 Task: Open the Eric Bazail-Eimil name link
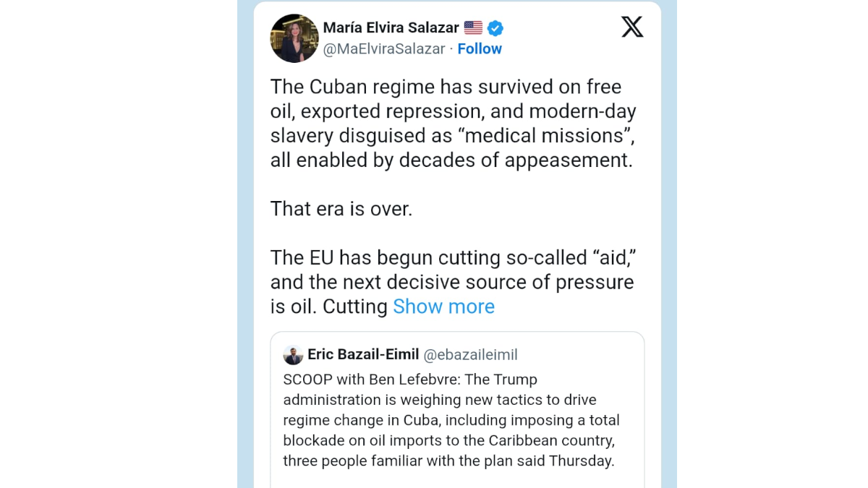pyautogui.click(x=363, y=354)
